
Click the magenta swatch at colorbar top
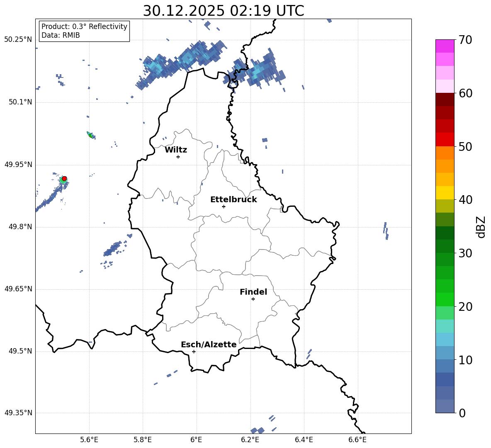(x=445, y=46)
